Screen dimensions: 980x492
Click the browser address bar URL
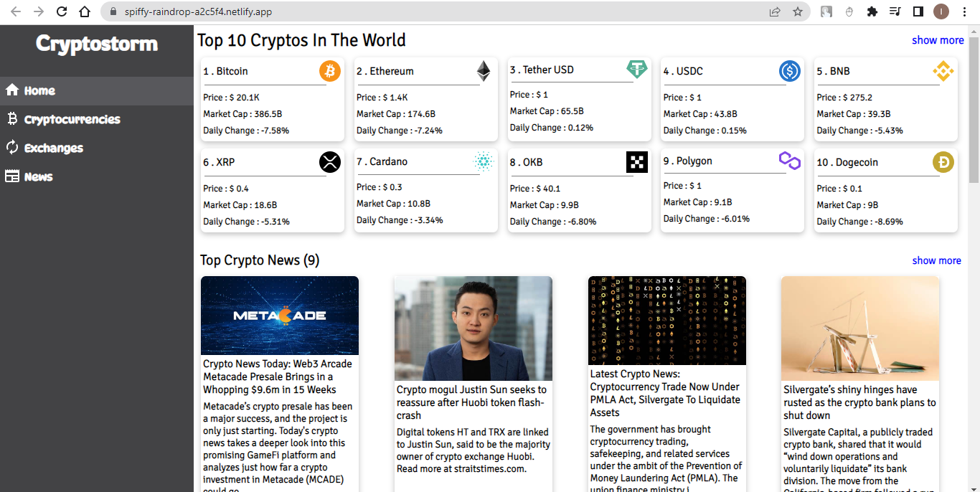198,11
